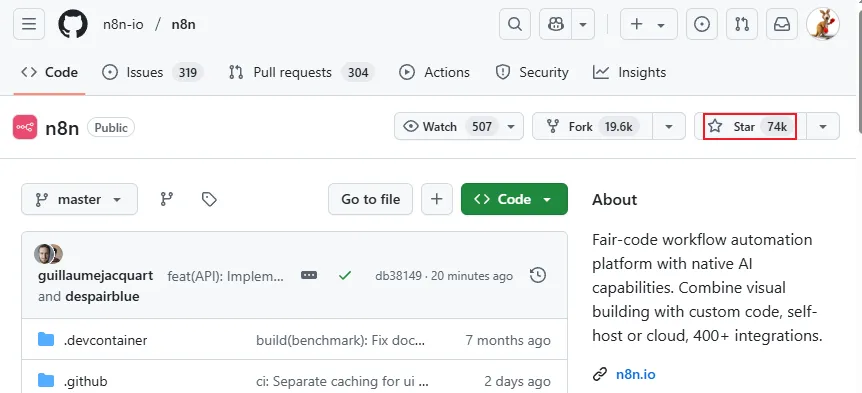
Task: View the branches icon next to master
Action: (x=167, y=199)
